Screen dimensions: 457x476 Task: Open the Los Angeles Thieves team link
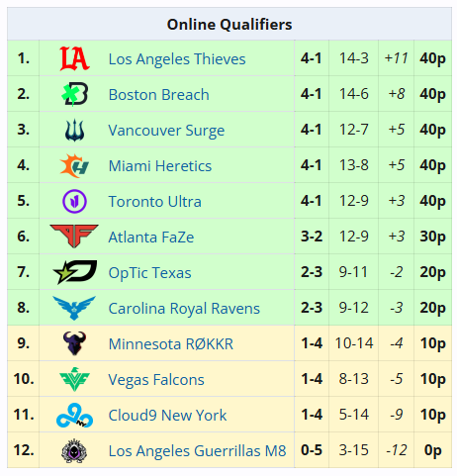177,59
